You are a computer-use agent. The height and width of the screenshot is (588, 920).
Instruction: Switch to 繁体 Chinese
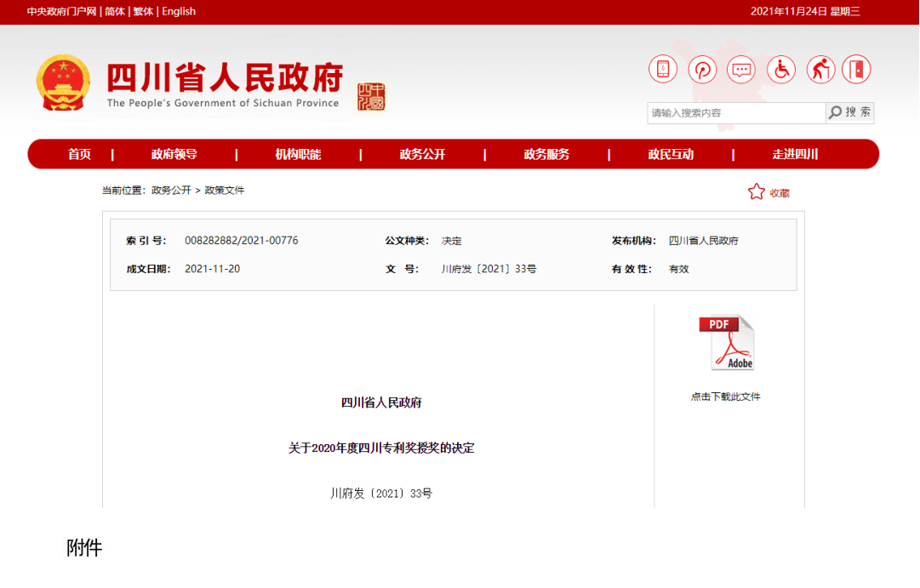[143, 11]
